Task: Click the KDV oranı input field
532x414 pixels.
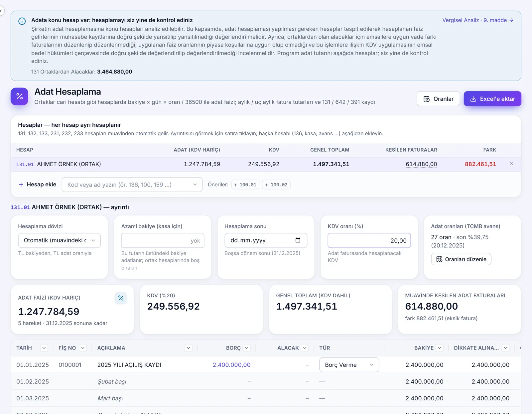Action: tap(369, 240)
